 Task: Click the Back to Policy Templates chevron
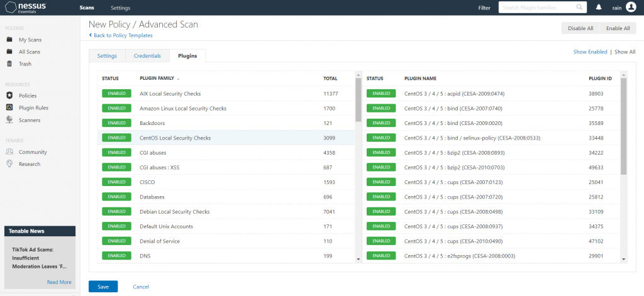pyautogui.click(x=91, y=35)
